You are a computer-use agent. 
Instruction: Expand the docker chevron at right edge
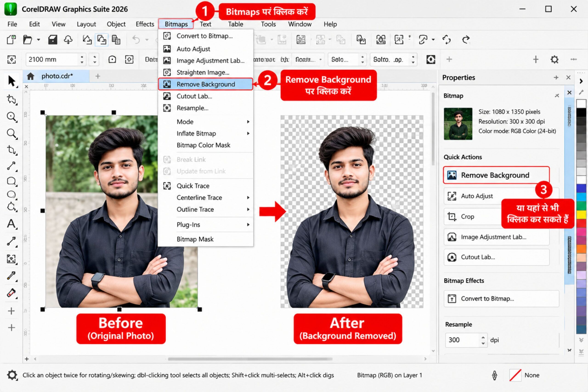click(x=581, y=81)
